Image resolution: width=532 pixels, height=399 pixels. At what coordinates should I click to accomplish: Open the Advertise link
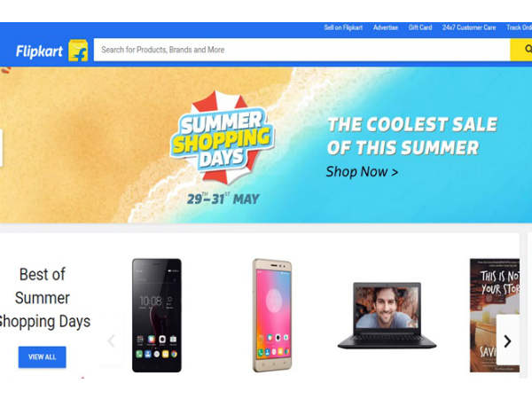(x=386, y=27)
